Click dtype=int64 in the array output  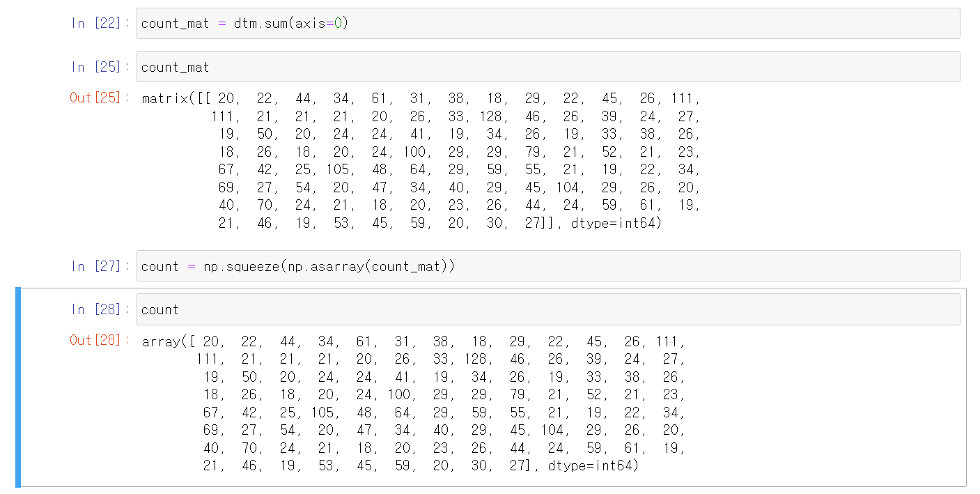pyautogui.click(x=591, y=465)
